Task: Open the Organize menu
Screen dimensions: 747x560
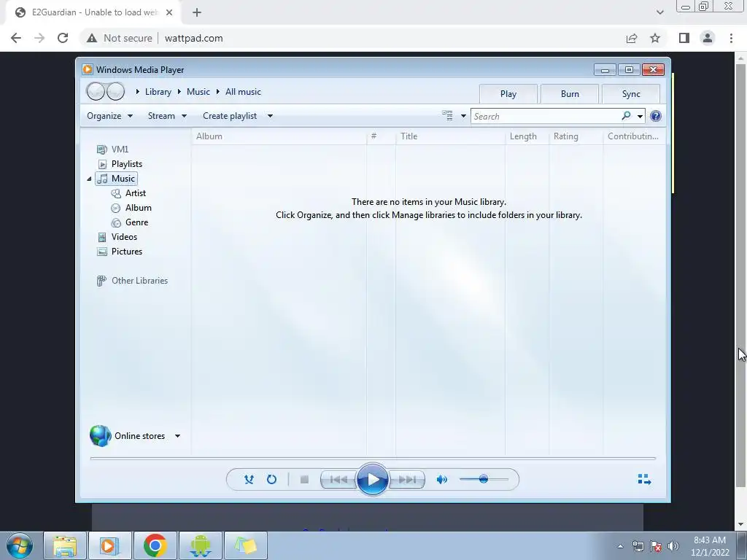Action: (x=109, y=116)
